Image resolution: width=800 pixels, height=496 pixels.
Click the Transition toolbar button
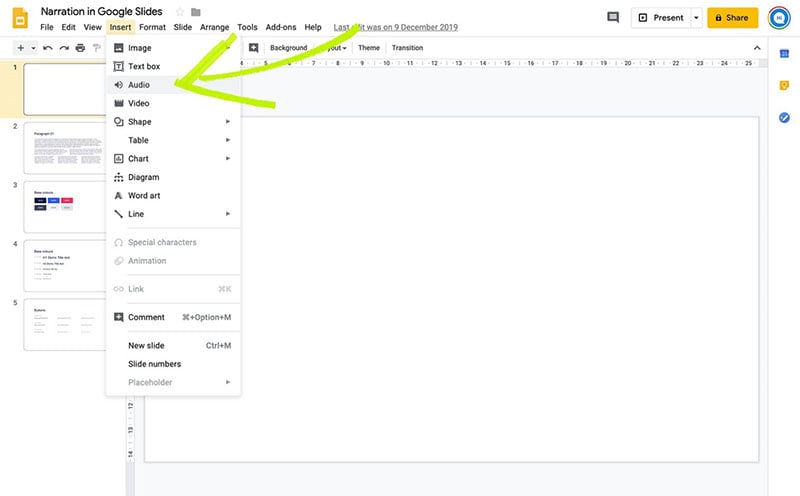pos(407,47)
